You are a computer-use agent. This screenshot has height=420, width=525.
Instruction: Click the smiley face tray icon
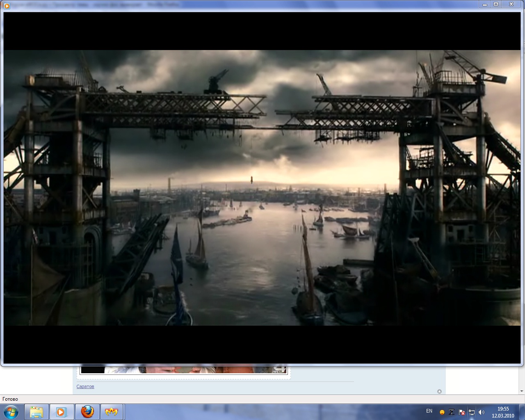coord(442,412)
